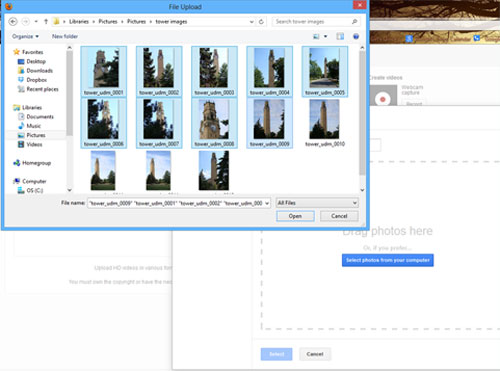This screenshot has height=371, width=500.
Task: Select thumbnail tower_udm_0009
Action: click(x=270, y=123)
